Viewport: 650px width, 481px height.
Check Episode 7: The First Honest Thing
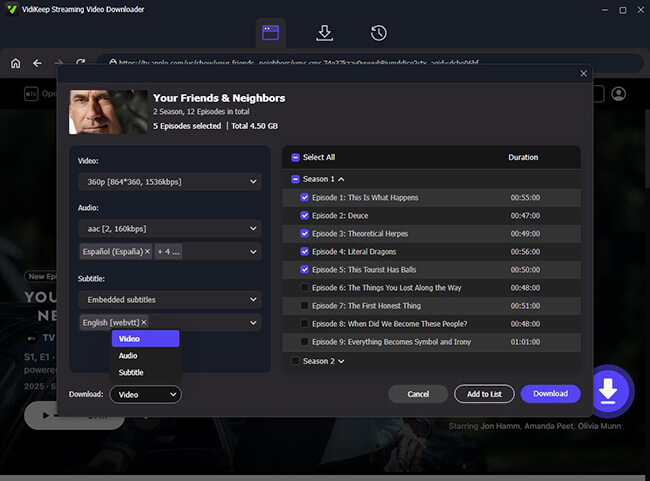click(x=304, y=306)
